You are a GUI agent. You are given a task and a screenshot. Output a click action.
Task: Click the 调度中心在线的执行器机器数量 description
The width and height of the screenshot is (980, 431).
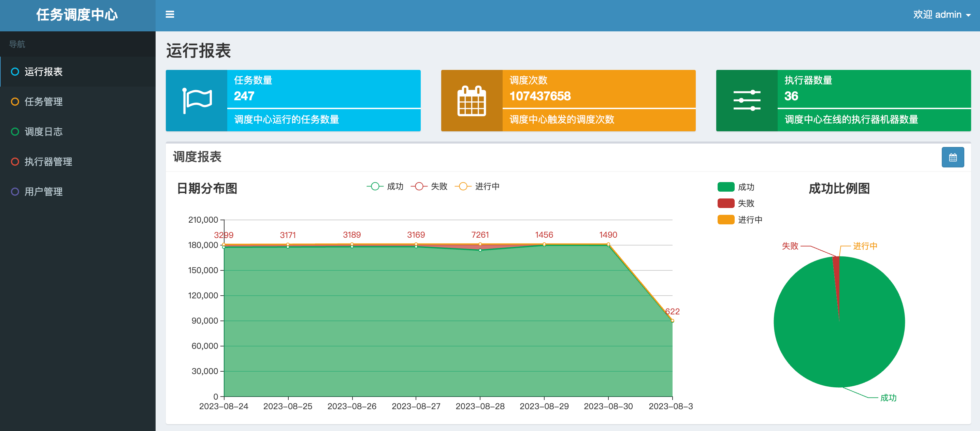coord(851,119)
